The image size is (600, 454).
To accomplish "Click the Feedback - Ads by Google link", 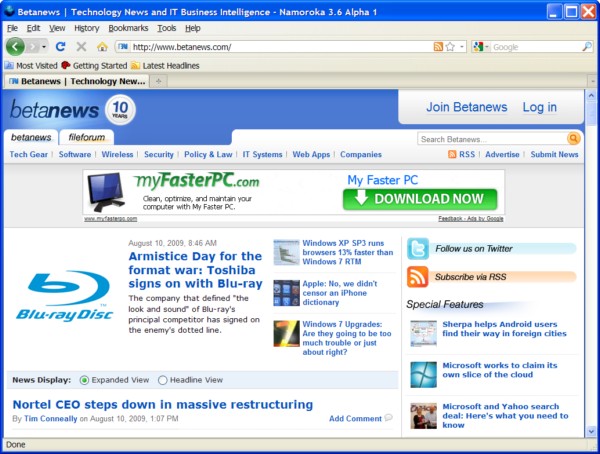I will (x=471, y=219).
